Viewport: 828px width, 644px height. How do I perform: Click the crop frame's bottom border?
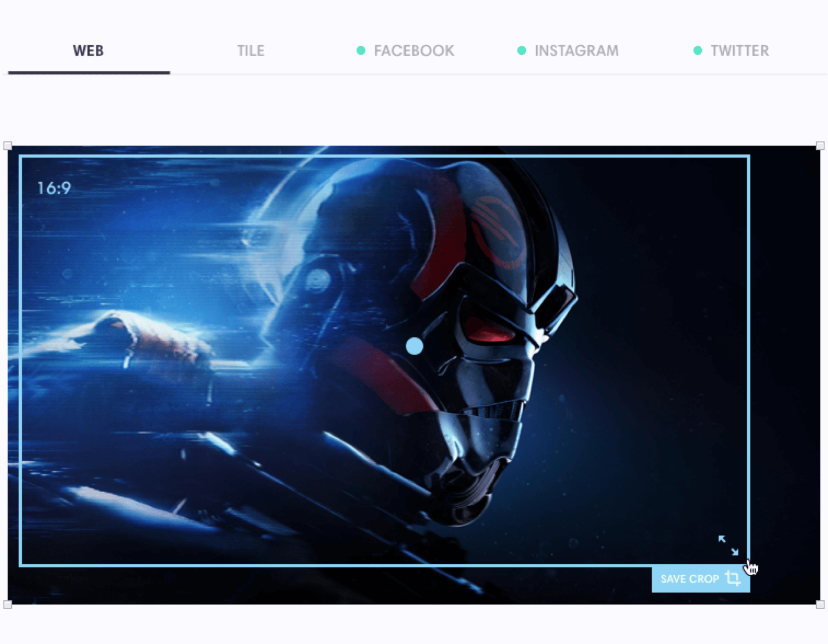[x=354, y=564]
